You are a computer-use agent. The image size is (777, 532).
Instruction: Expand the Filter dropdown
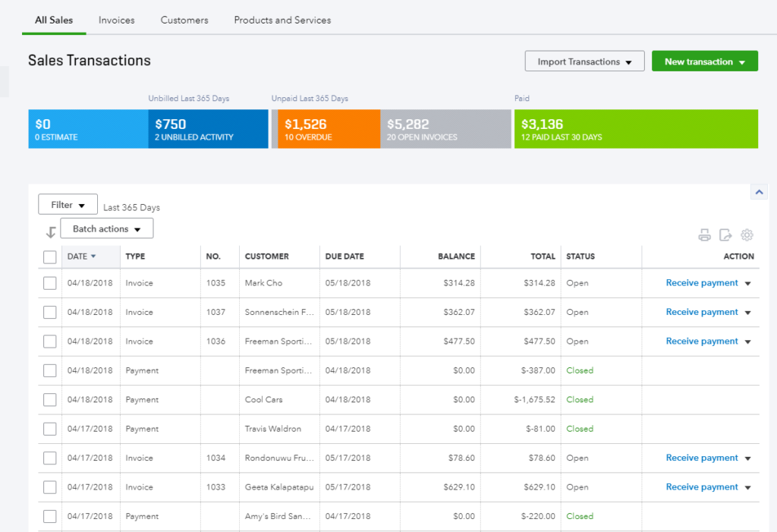(x=68, y=205)
